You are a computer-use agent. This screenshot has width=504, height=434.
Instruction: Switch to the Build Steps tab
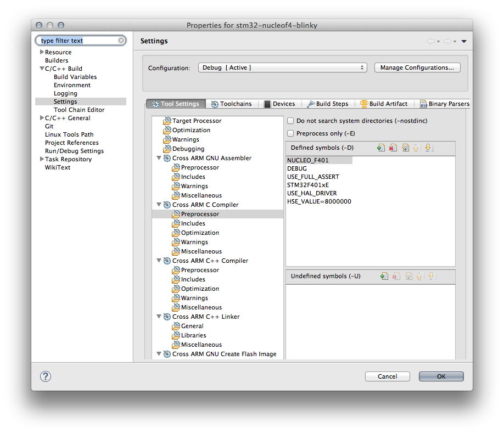point(328,104)
